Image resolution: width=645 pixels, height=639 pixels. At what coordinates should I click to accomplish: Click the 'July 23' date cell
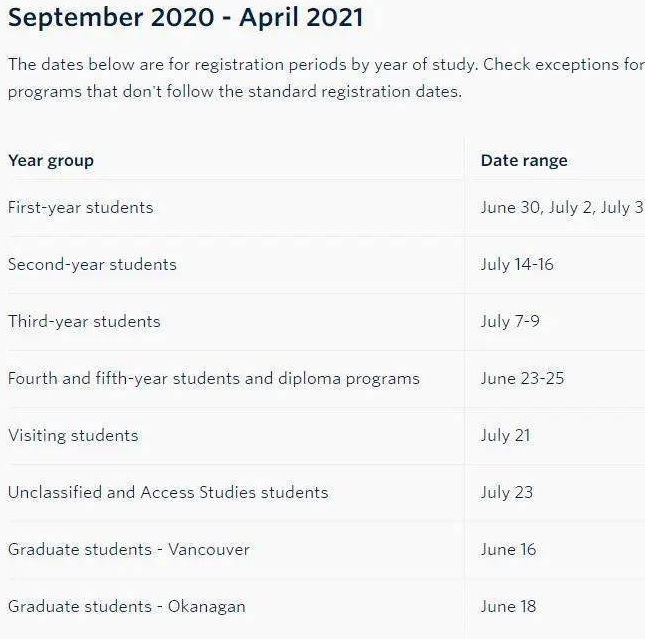(507, 493)
